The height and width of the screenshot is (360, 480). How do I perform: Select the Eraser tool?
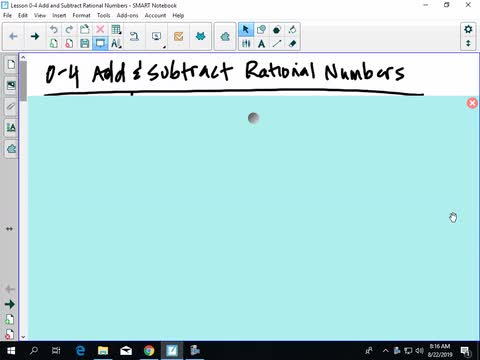[292, 43]
